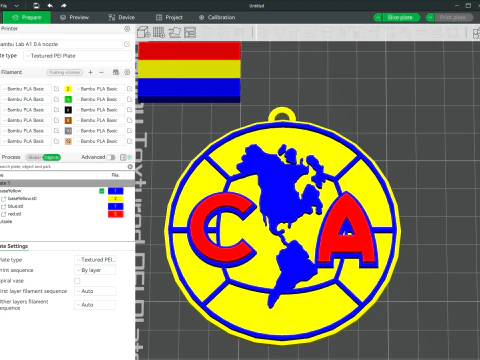The width and height of the screenshot is (480, 360).
Task: Select the Plate 1 row
Action: [x=67, y=183]
